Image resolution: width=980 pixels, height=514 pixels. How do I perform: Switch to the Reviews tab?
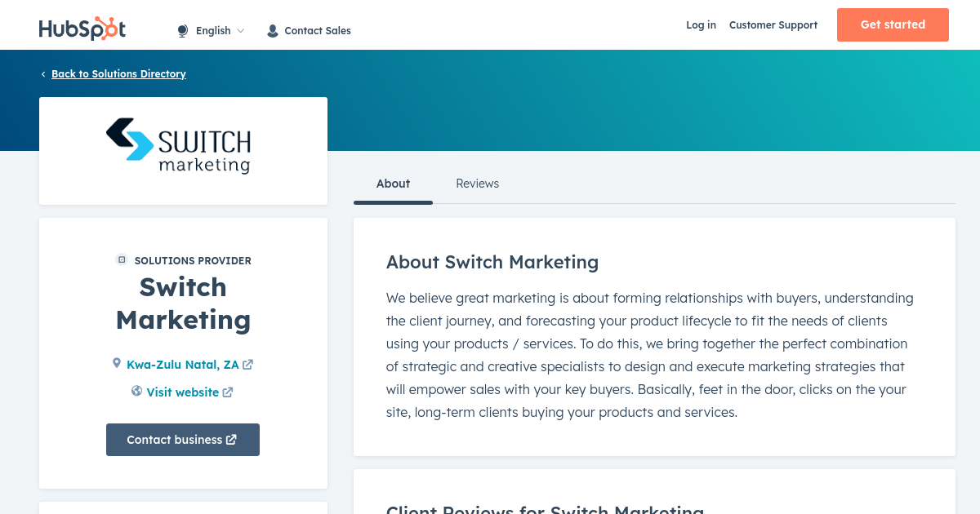pyautogui.click(x=477, y=184)
